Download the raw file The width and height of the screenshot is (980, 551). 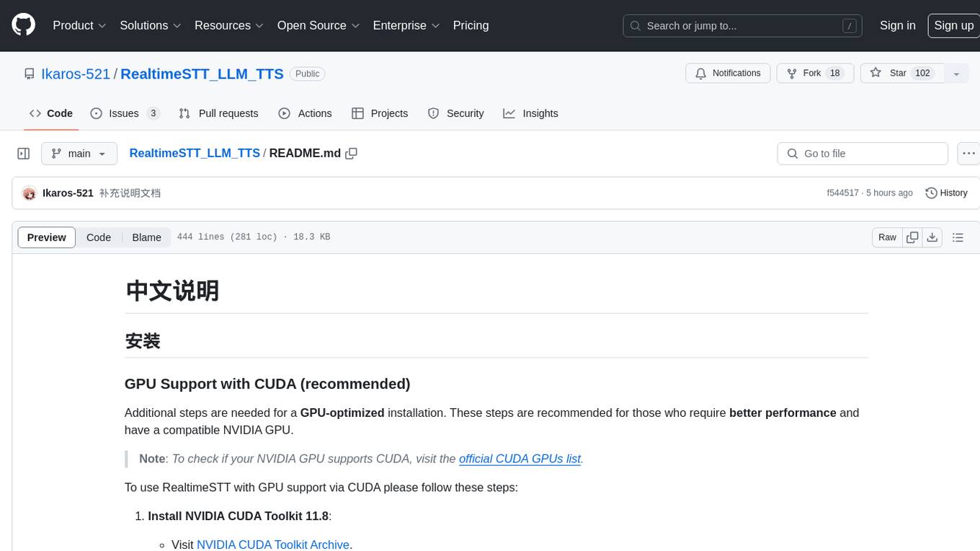pos(932,237)
